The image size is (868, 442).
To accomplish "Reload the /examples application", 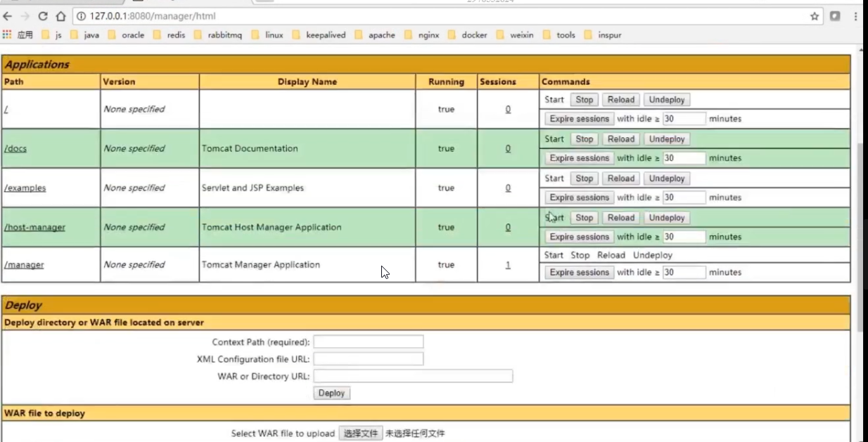I will coord(621,178).
